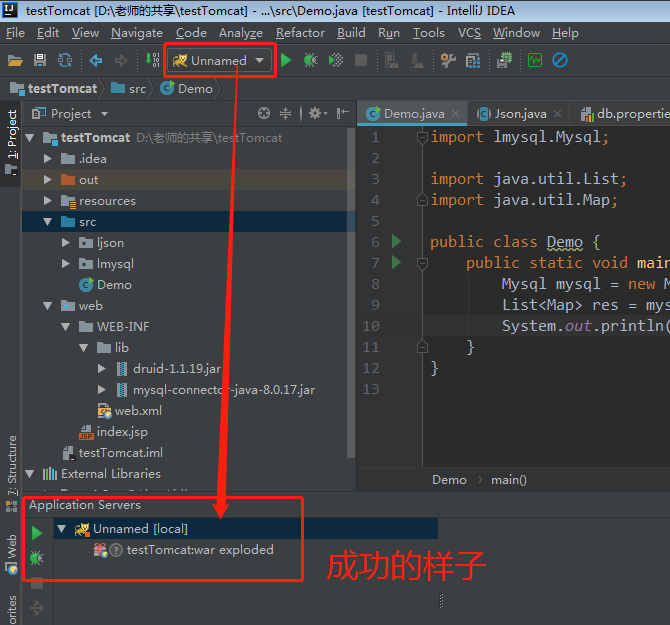
Task: Select testTomcat:war exploded artifact
Action: pos(184,550)
